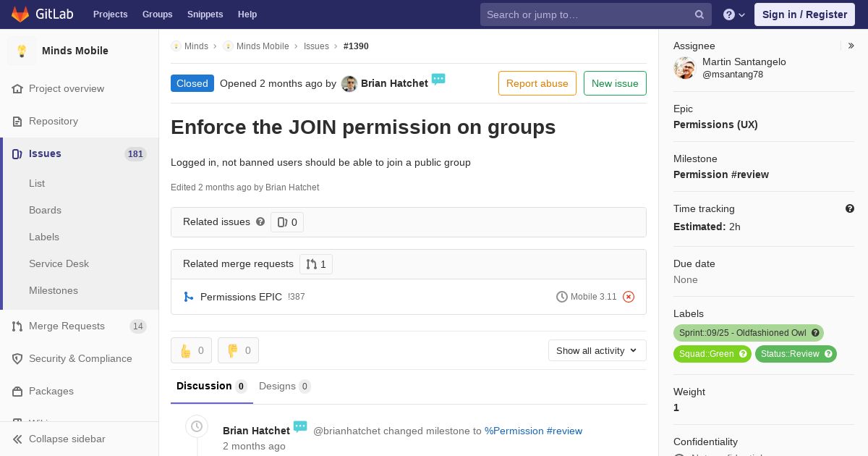Open the Help question mark menu

tap(734, 14)
